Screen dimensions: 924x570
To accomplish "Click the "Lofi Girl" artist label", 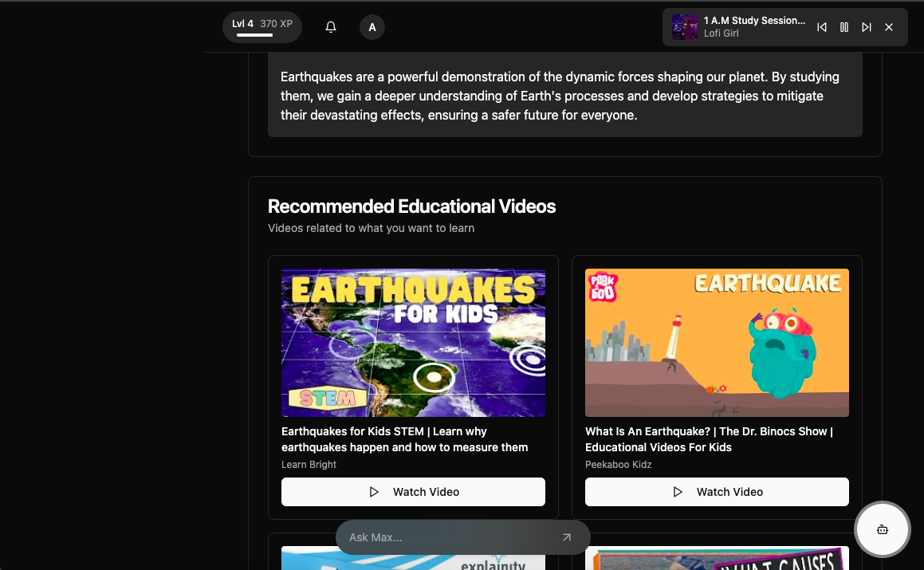I will coord(721,33).
